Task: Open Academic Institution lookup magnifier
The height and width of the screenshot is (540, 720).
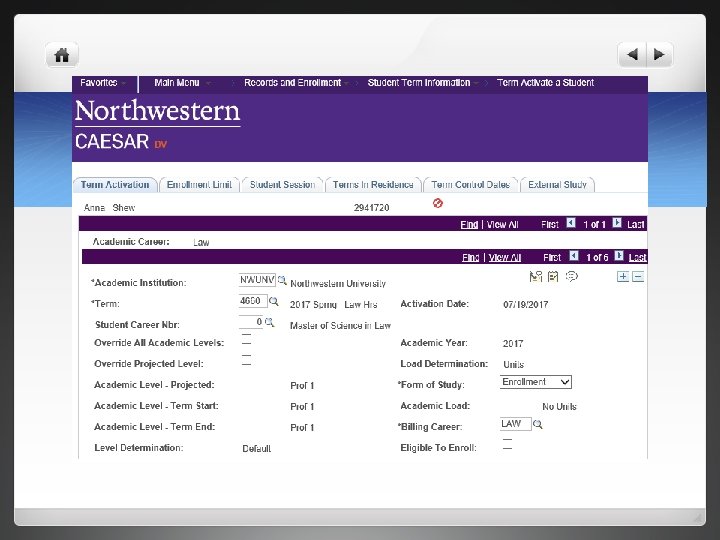Action: click(282, 280)
